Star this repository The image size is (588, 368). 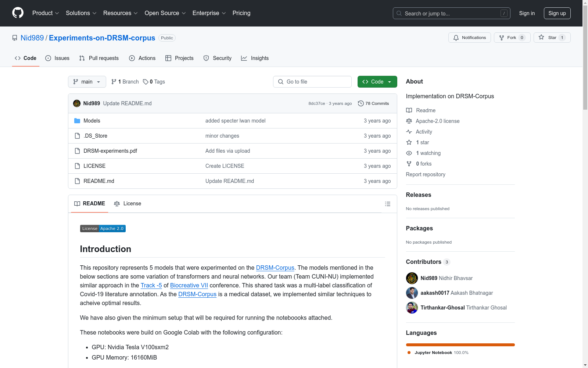coord(552,38)
